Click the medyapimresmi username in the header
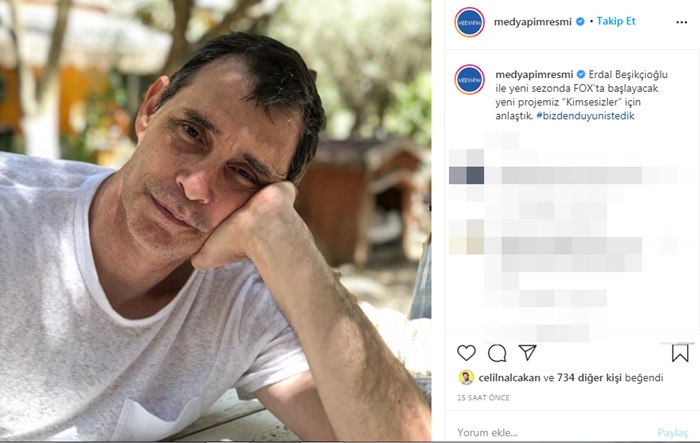The height and width of the screenshot is (443, 700). 533,22
